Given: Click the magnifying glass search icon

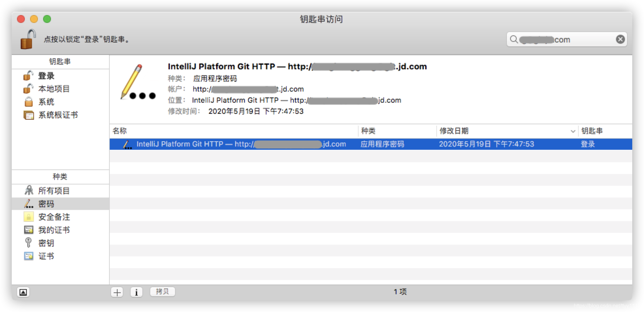Looking at the screenshot, I should coord(514,40).
